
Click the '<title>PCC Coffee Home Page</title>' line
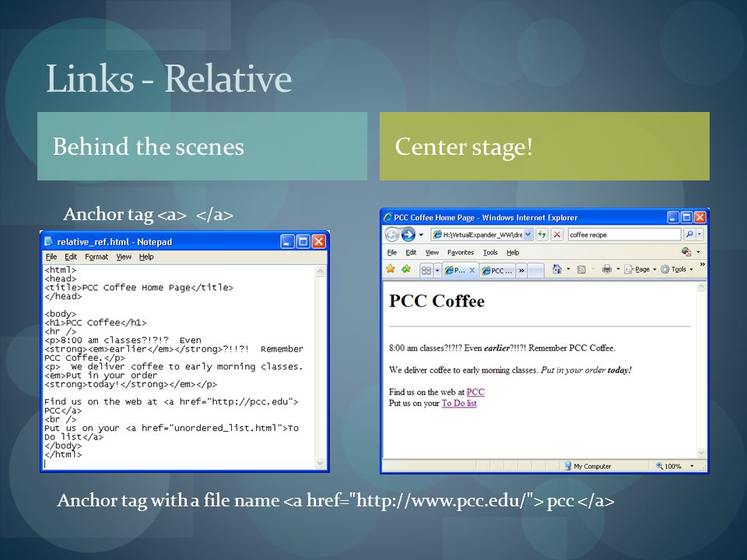[x=139, y=287]
